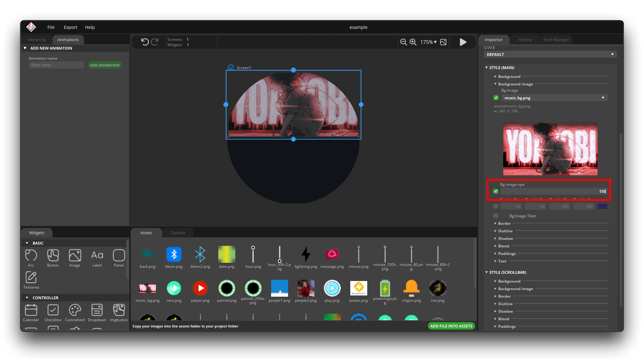Select the Animations tab
Viewport: 644px width, 362px height.
click(68, 40)
